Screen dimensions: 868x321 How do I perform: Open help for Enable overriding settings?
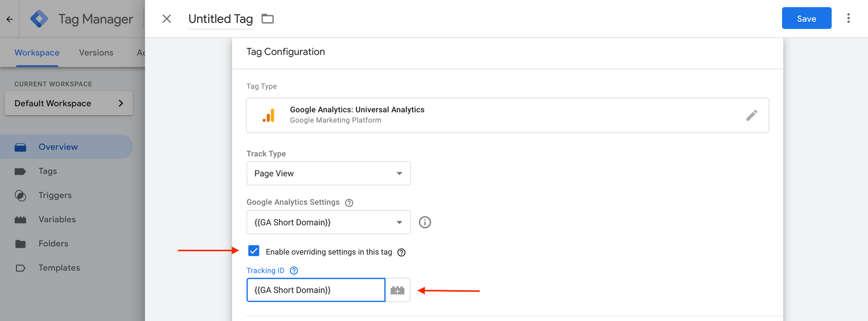[x=401, y=252]
